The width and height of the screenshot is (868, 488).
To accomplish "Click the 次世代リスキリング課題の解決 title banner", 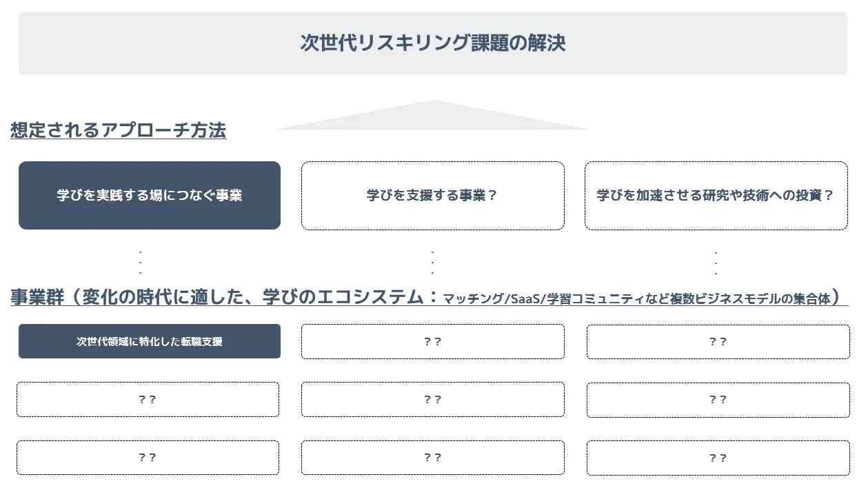I will (x=433, y=43).
